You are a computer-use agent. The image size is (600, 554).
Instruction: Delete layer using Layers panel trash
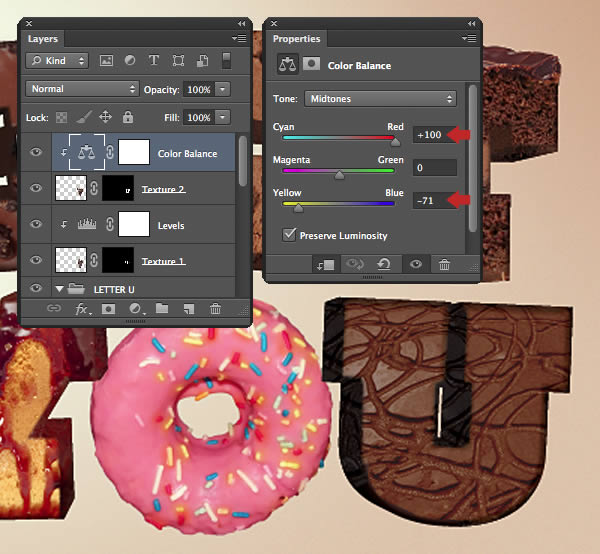[x=215, y=308]
